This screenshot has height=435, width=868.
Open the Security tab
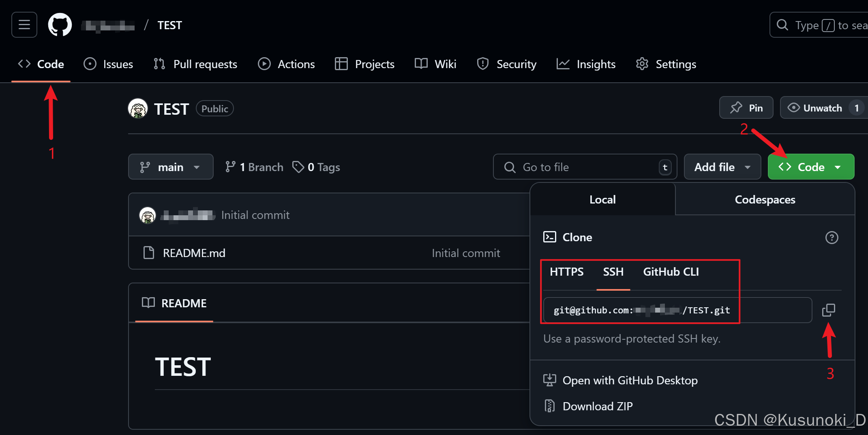[x=506, y=64]
